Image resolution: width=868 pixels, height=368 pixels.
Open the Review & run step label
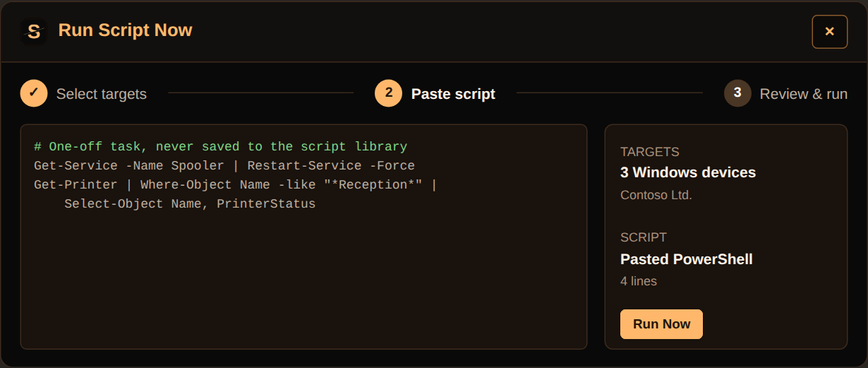pos(804,94)
